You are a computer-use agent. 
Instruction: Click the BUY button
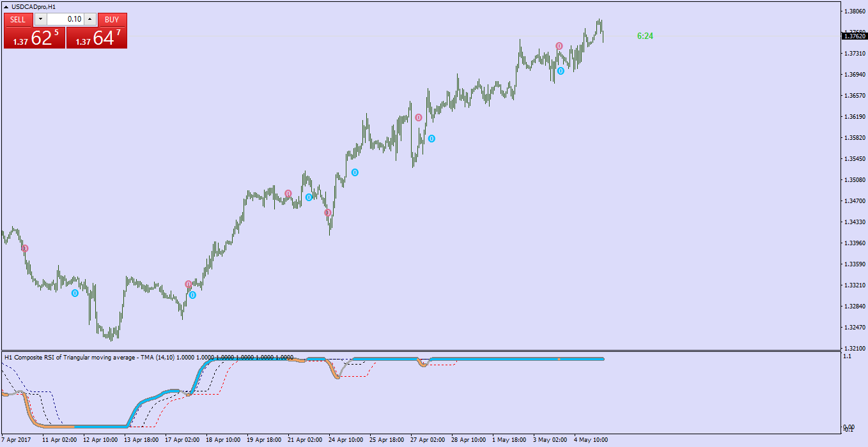point(112,19)
